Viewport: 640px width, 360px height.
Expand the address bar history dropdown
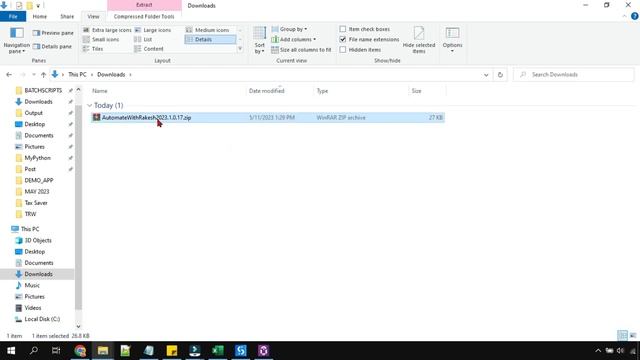(486, 75)
